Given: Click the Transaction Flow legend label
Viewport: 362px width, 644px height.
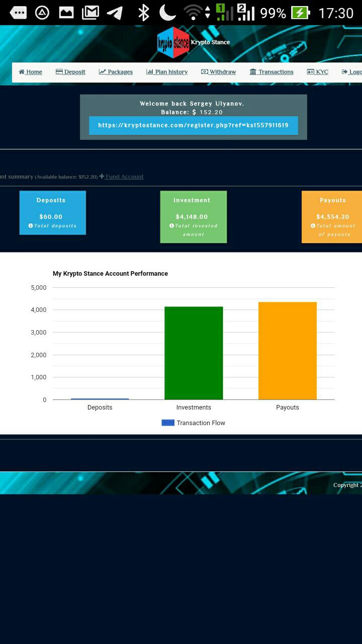Looking at the screenshot, I should (201, 423).
